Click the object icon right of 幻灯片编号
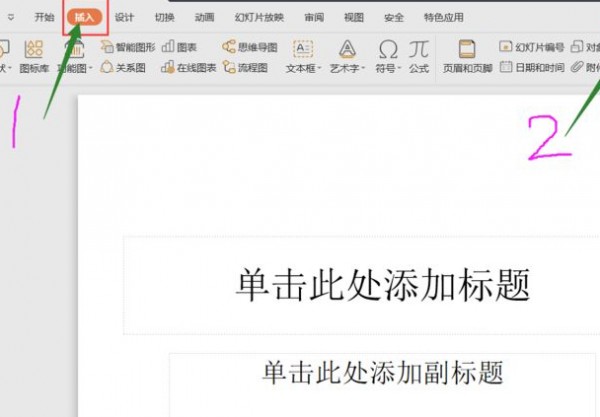The width and height of the screenshot is (600, 417). pyautogui.click(x=577, y=47)
